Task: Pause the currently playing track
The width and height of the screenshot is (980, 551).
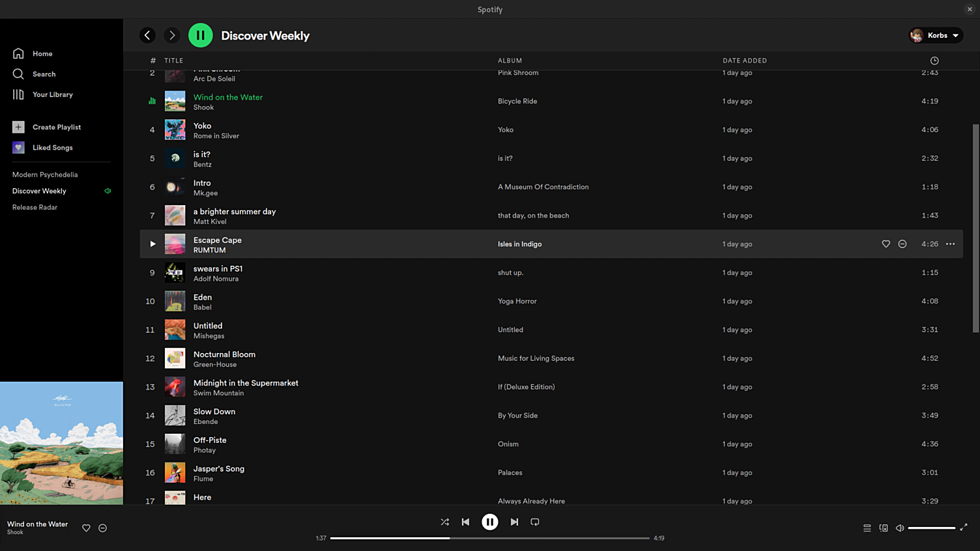Action: coord(490,522)
